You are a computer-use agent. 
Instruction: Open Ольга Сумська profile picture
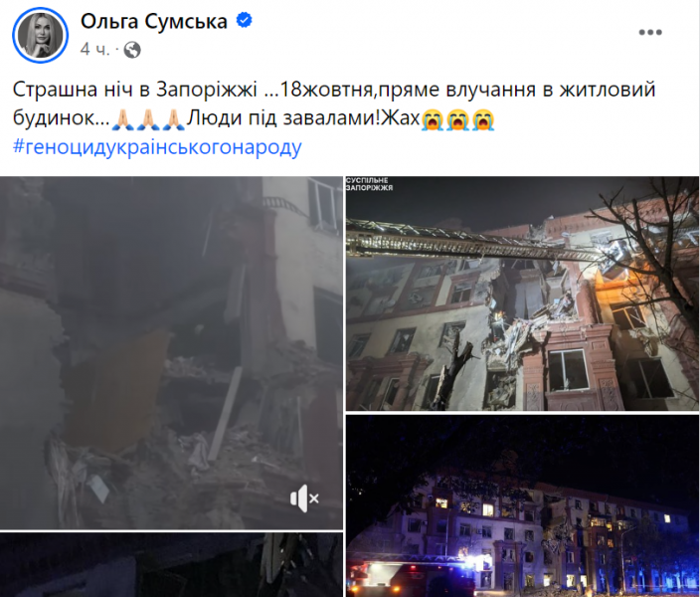[x=40, y=35]
